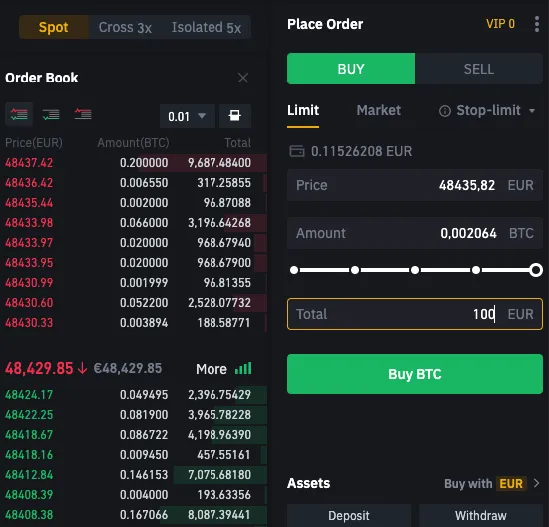This screenshot has height=527, width=549.
Task: Open the More link in the order book
Action: pyautogui.click(x=211, y=369)
